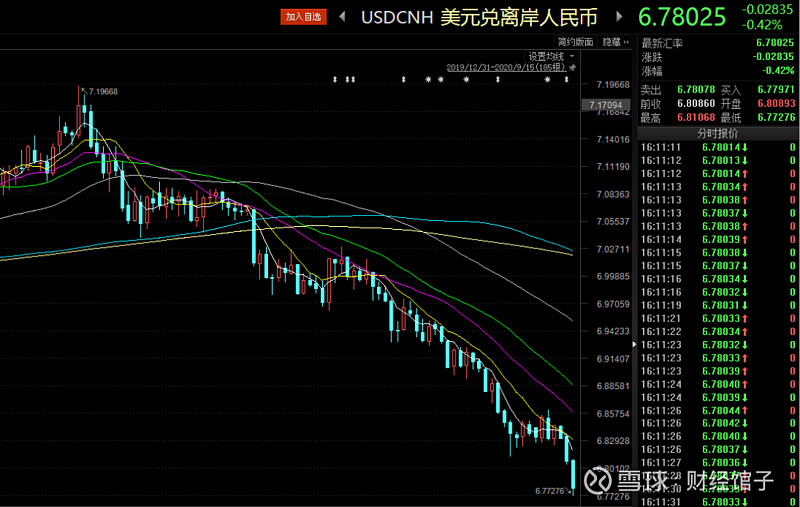800x507 pixels.
Task: Switch to 简约版面 layout
Action: [575, 42]
